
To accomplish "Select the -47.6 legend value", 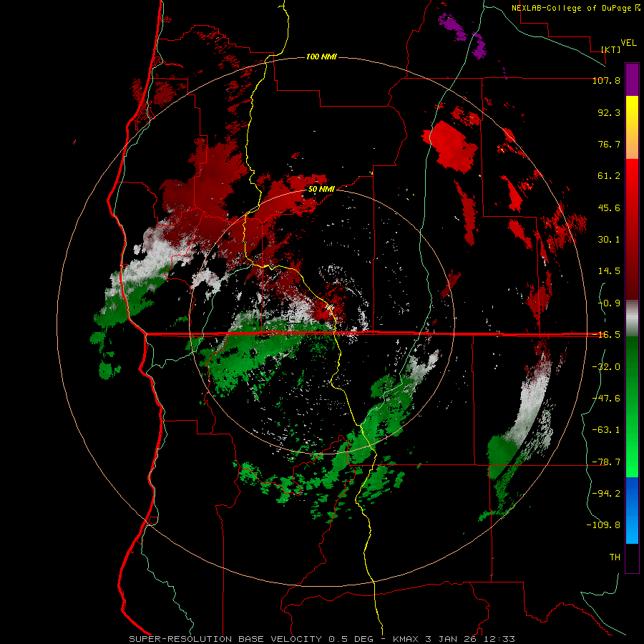I will (606, 399).
